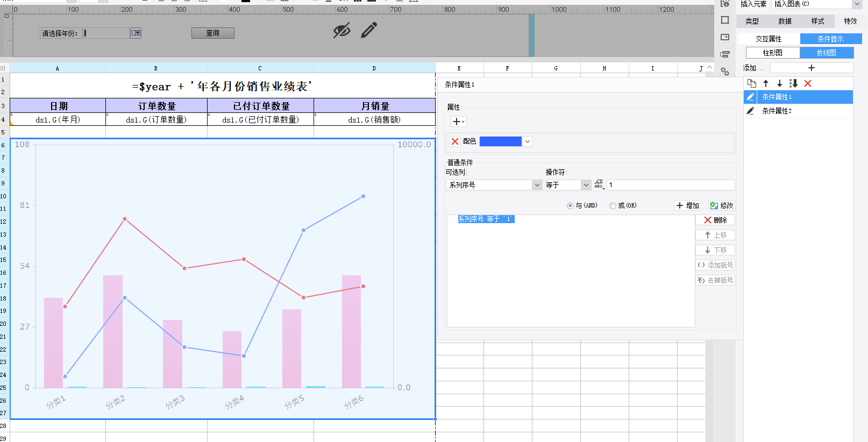Click the 下移 move down button
868x442 pixels.
pos(715,250)
